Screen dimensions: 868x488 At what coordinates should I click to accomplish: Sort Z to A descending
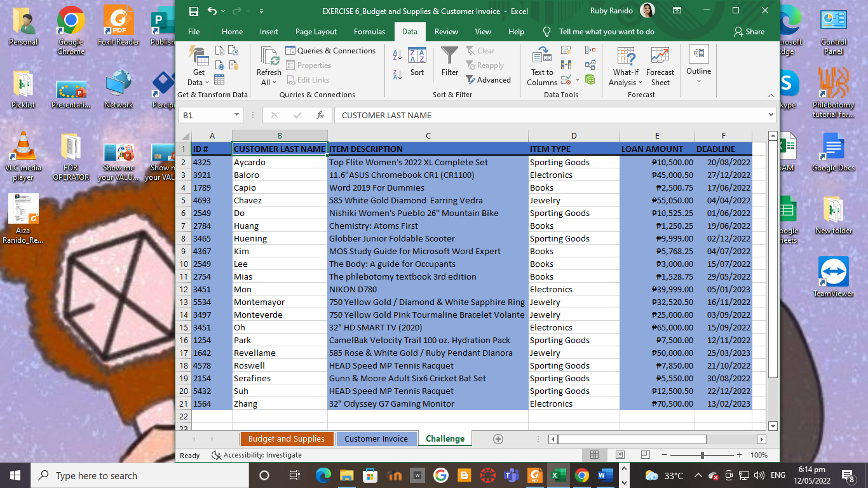tap(397, 74)
